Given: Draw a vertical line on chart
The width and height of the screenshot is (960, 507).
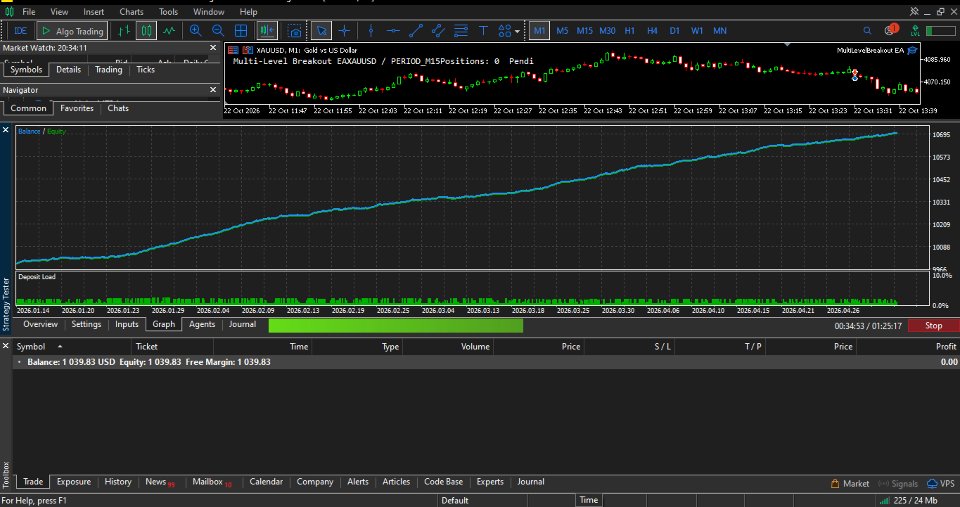Looking at the screenshot, I should (x=370, y=31).
